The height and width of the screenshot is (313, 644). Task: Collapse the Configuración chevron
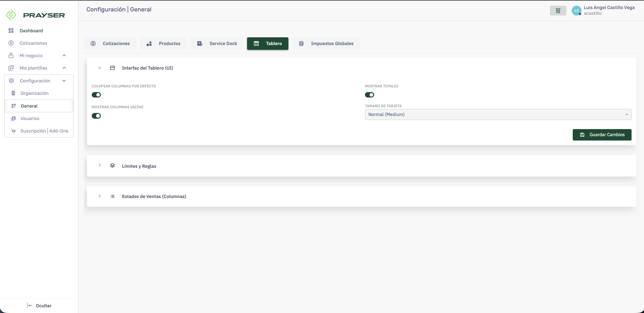[64, 81]
